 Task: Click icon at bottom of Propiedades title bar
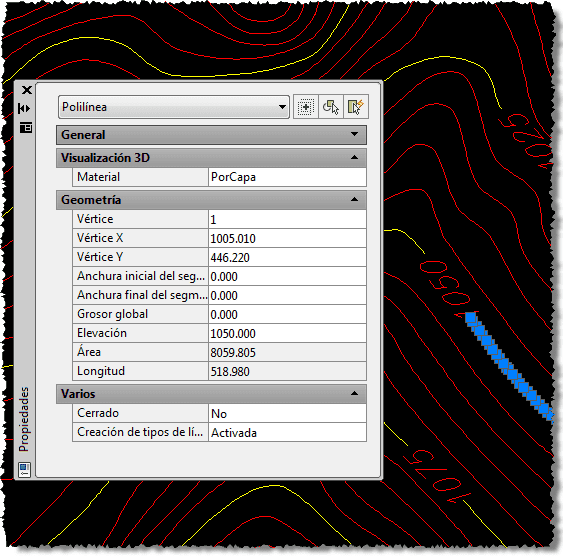click(x=24, y=469)
